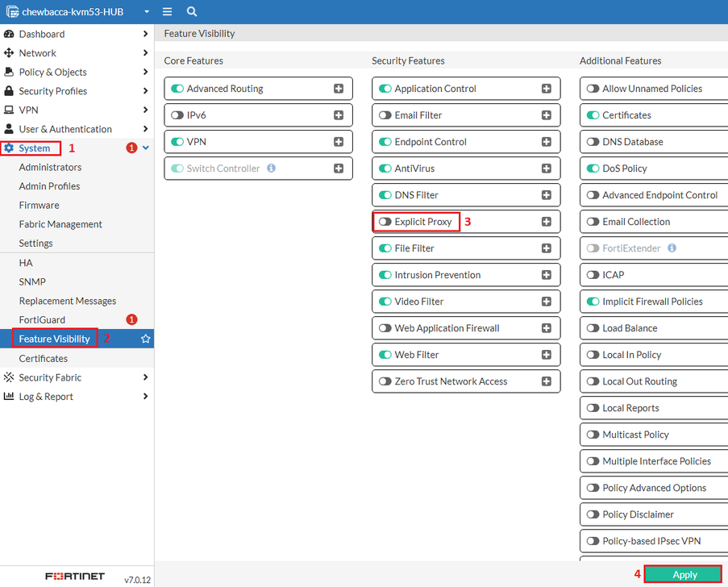
Task: Click the red FortiGuard notification badge
Action: tap(132, 319)
